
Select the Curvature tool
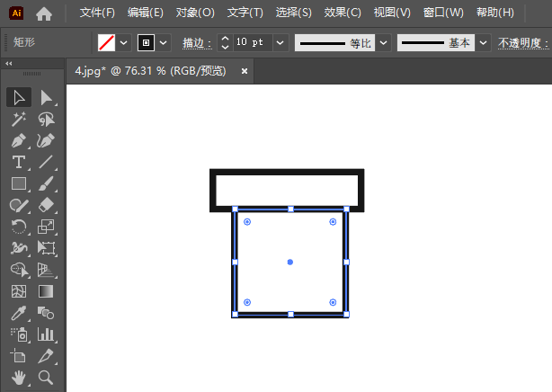point(46,141)
